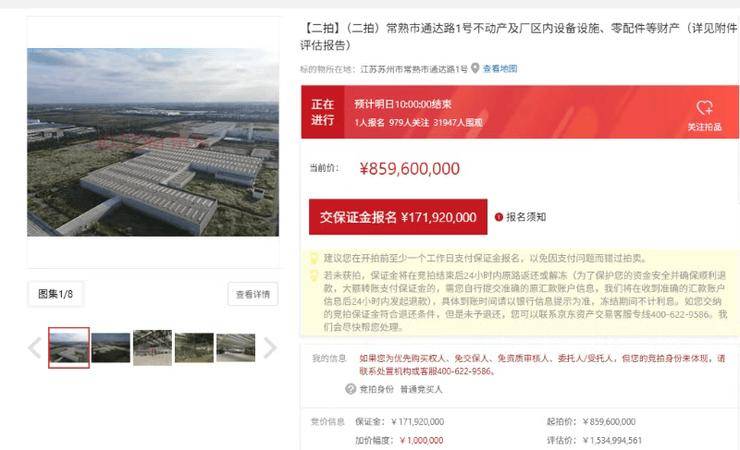Viewport: 740px width, 450px height.
Task: Click the first lightbulb tip icon
Action: tap(313, 258)
